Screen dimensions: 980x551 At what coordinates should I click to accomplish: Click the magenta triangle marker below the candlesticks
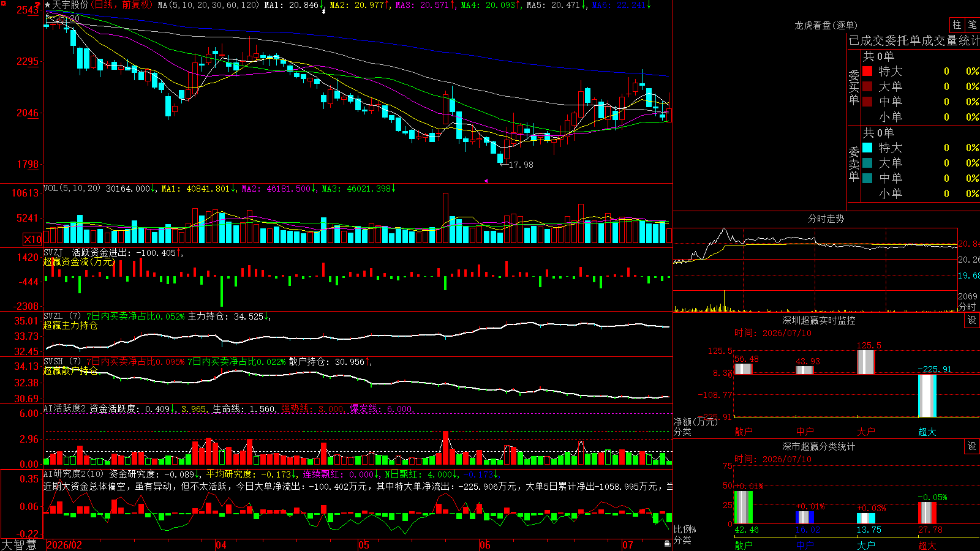(x=486, y=181)
